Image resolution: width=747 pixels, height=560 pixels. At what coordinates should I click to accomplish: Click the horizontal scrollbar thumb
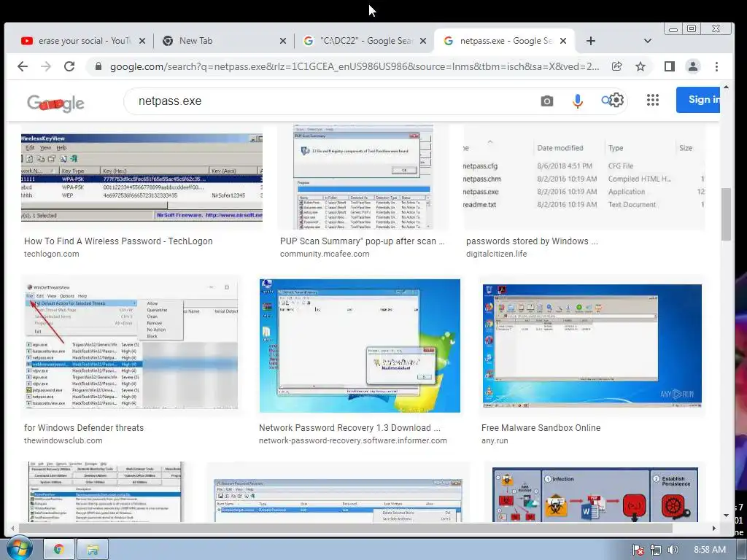pos(345,528)
